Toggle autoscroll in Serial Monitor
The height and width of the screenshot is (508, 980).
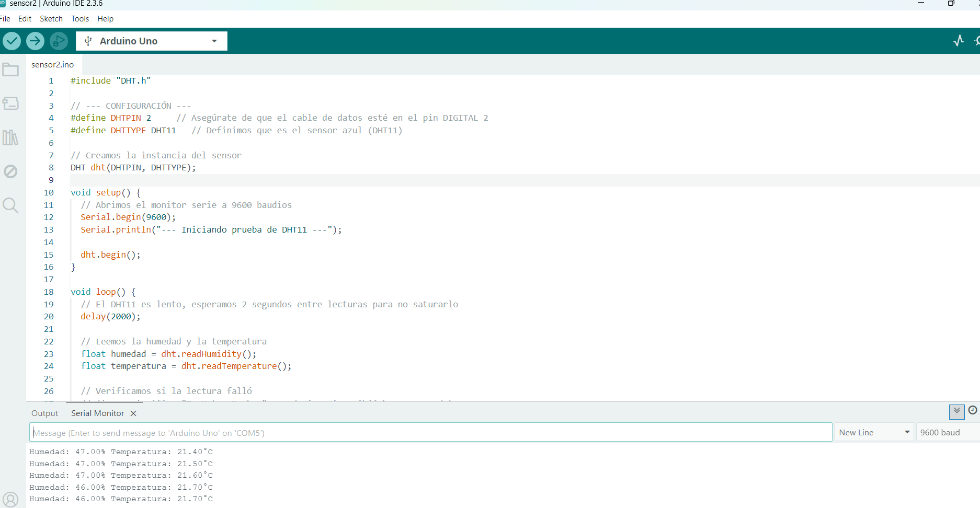(956, 411)
